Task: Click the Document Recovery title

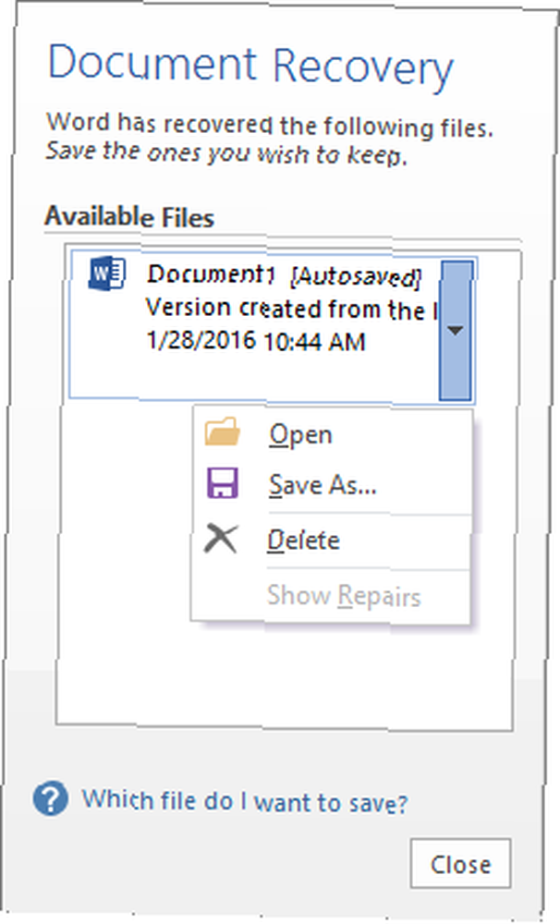Action: (x=250, y=67)
